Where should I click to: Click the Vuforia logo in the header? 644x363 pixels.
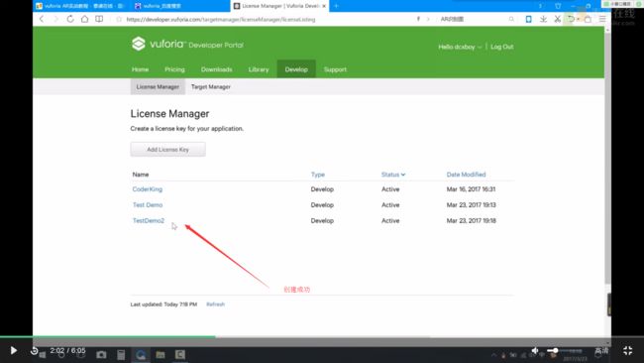tap(187, 44)
